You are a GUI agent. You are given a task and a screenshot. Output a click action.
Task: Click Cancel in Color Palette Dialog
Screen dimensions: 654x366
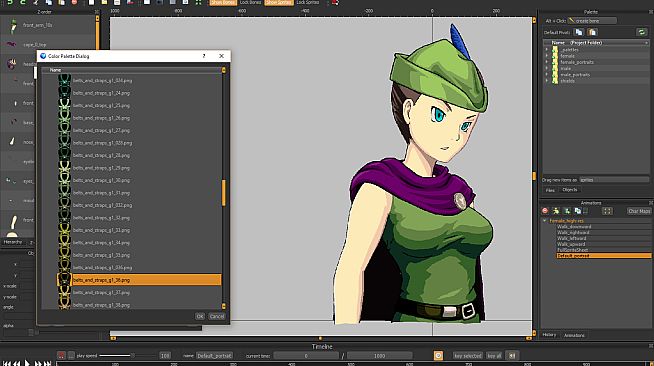point(217,316)
